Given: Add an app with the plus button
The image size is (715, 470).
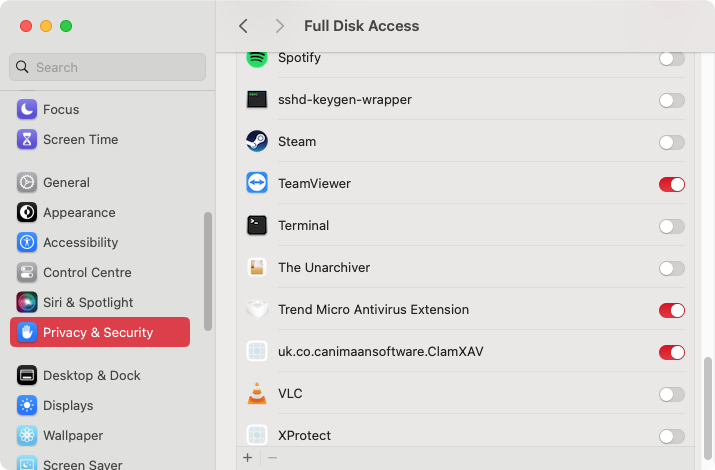Looking at the screenshot, I should click(x=248, y=457).
